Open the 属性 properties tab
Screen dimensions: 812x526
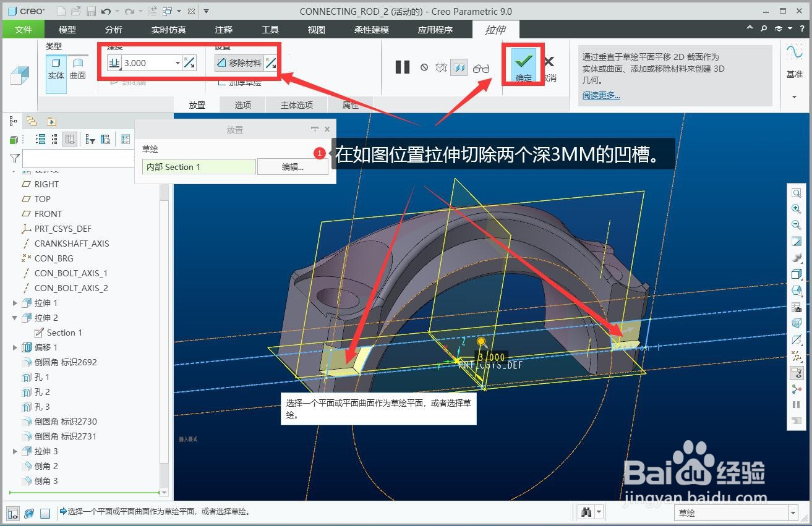(x=350, y=105)
